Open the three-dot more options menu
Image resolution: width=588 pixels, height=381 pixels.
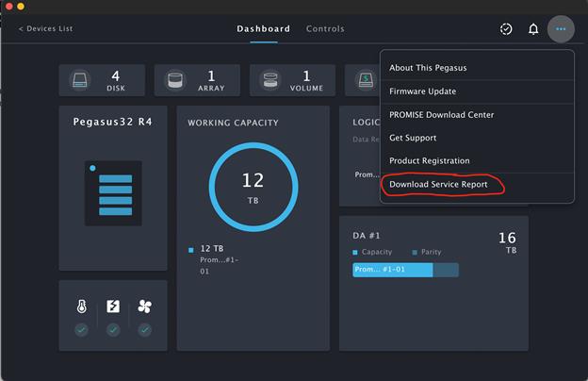click(561, 29)
